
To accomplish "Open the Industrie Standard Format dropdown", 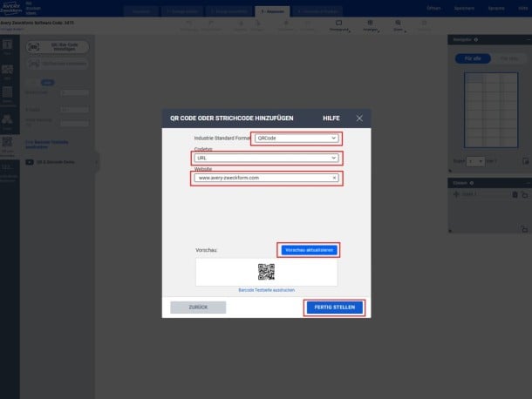I will coord(297,139).
